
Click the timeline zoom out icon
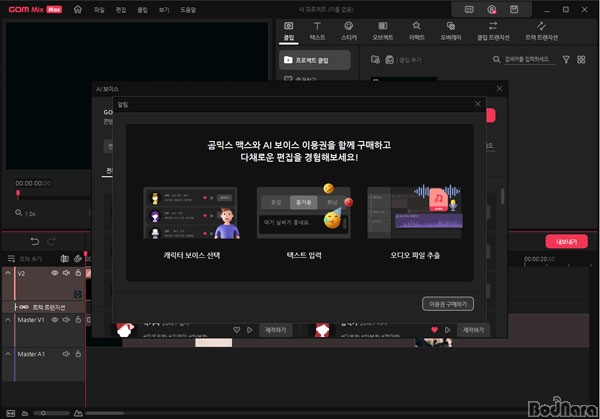[x=25, y=413]
